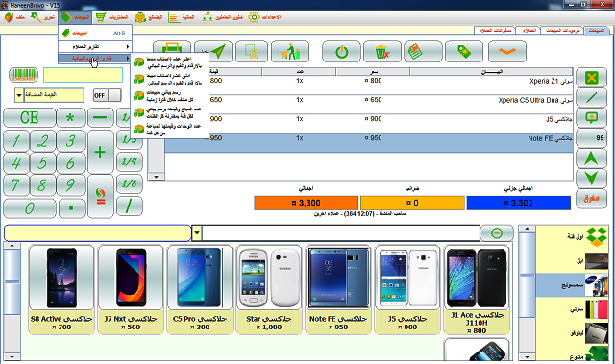Switch to العملاء customers tab
This screenshot has width=615, height=364.
point(528,30)
